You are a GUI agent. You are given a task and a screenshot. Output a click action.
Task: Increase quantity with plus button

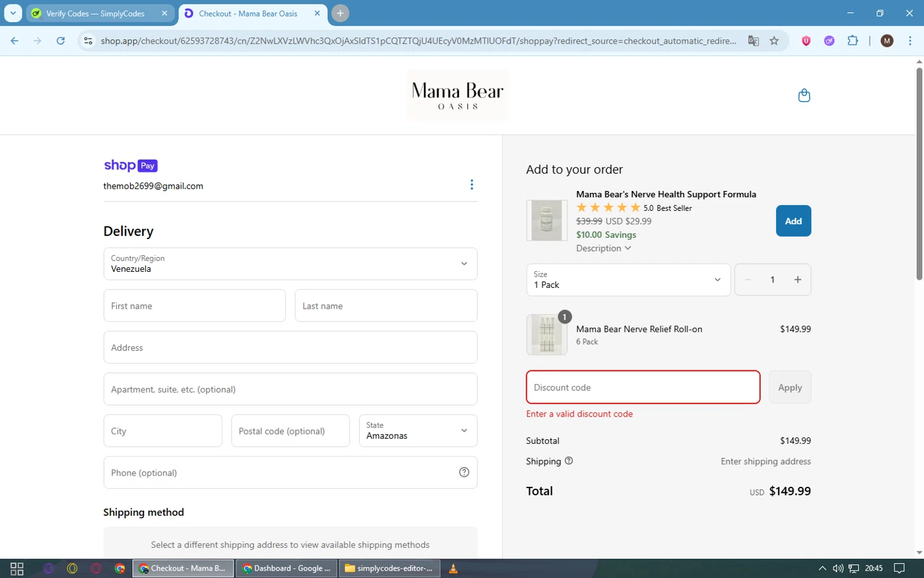pos(798,280)
